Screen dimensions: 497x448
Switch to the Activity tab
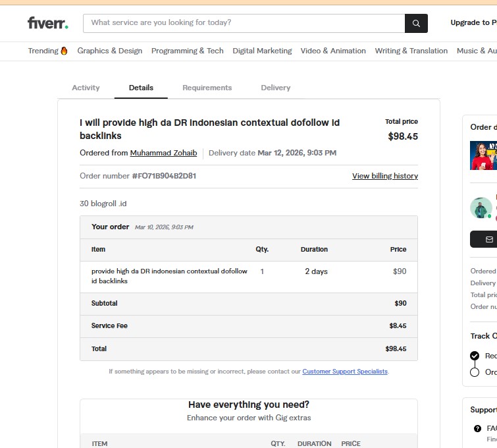tap(86, 88)
